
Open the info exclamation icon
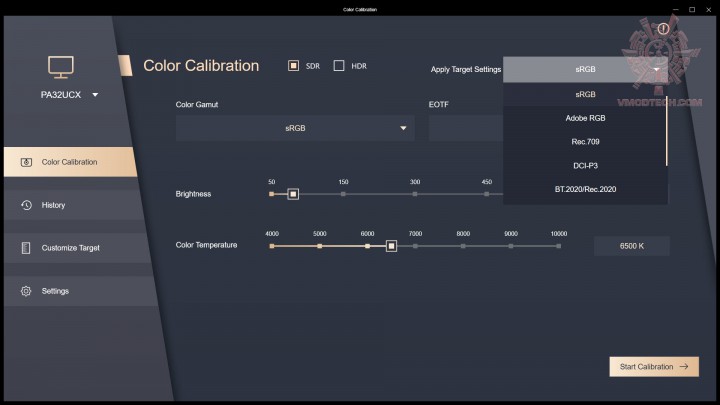663,29
